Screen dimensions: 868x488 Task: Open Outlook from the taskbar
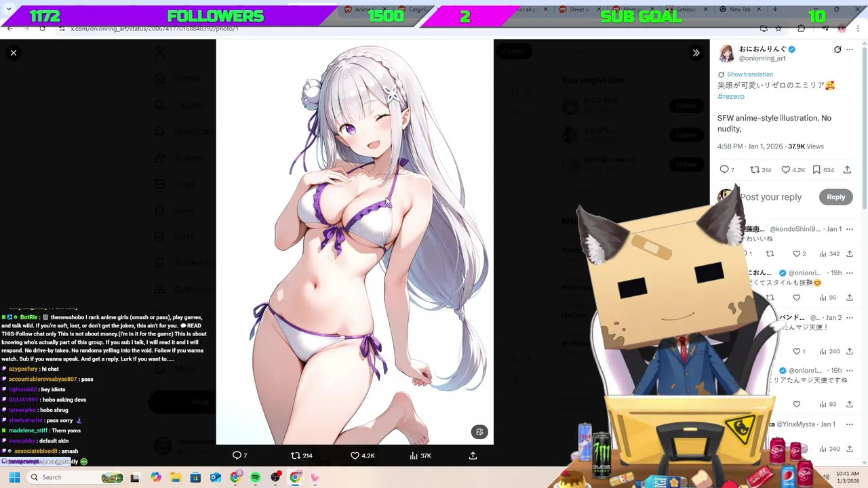(216, 477)
